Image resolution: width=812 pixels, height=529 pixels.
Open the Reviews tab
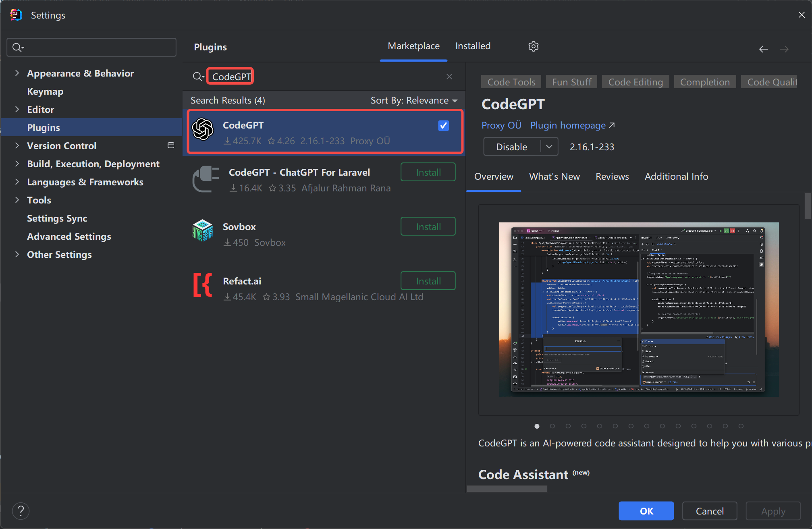pyautogui.click(x=612, y=176)
